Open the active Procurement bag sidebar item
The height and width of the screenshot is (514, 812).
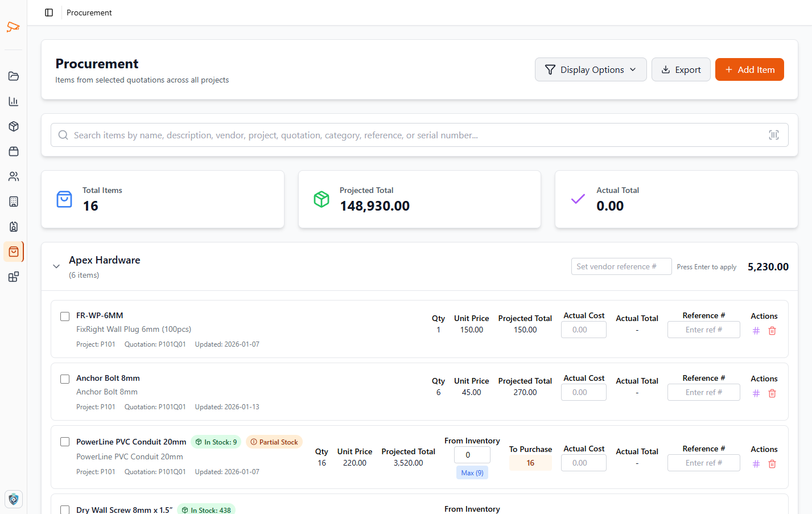click(14, 252)
